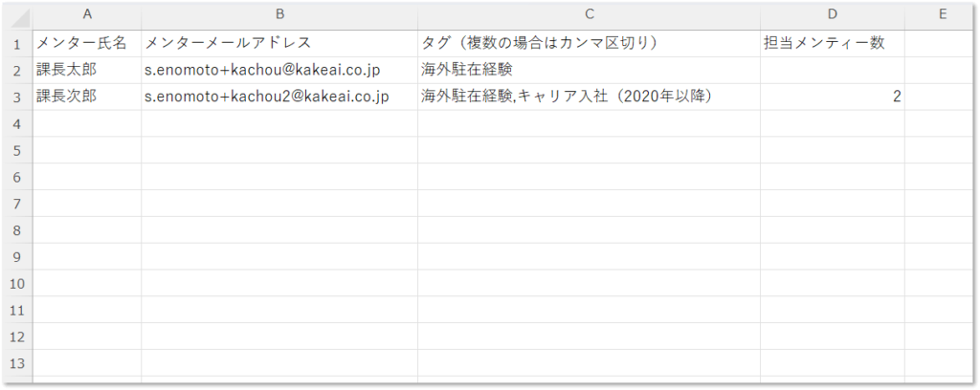This screenshot has height=390, width=980.
Task: Click the 担当メンティー数 header cell
Action: click(832, 43)
